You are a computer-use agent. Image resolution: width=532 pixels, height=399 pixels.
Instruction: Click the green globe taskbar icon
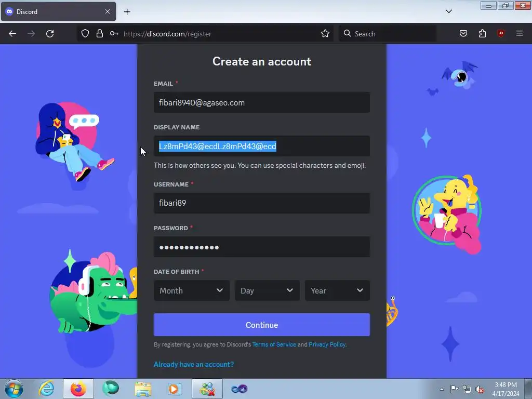click(111, 389)
